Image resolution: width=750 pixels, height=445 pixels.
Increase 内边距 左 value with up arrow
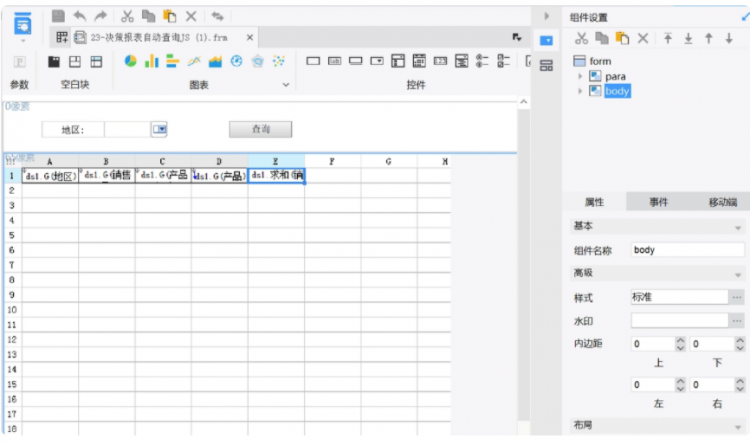680,381
